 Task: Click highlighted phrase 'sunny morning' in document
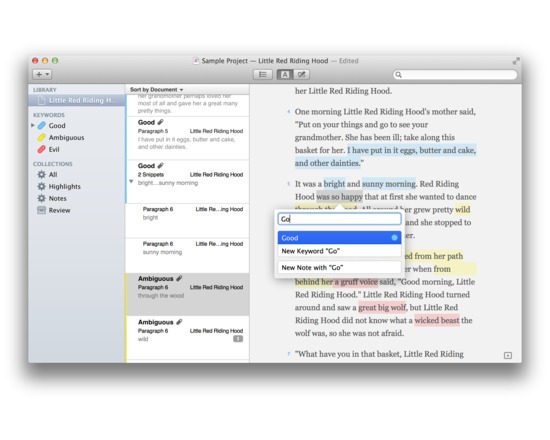coord(389,184)
